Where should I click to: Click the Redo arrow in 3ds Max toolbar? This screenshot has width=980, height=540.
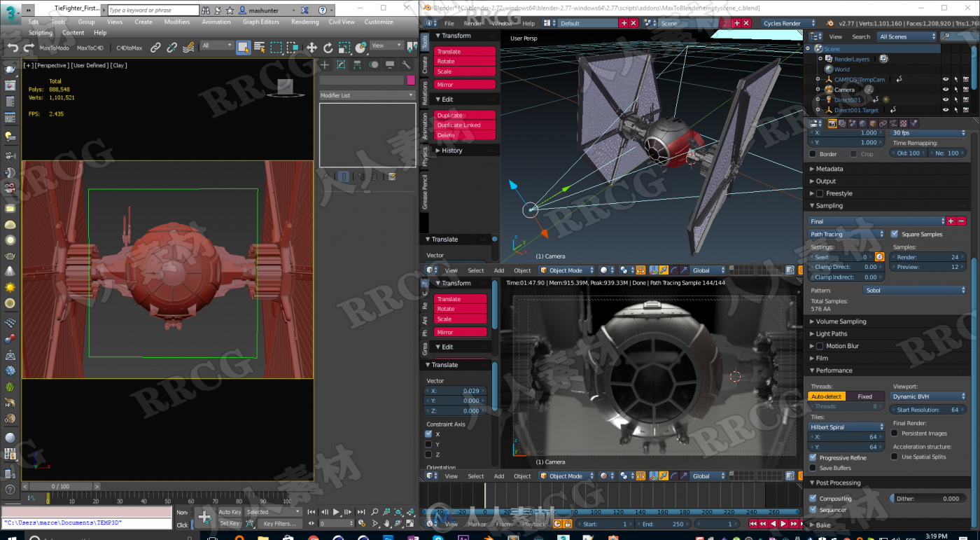29,48
